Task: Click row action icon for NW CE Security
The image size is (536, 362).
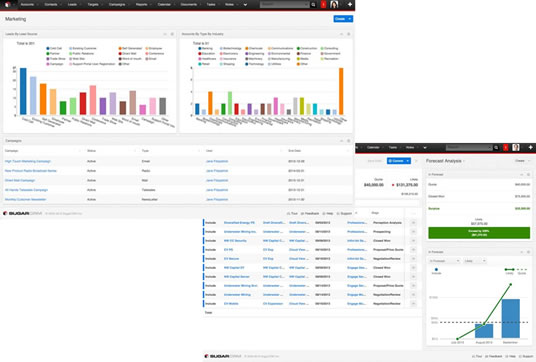Action: point(413,241)
